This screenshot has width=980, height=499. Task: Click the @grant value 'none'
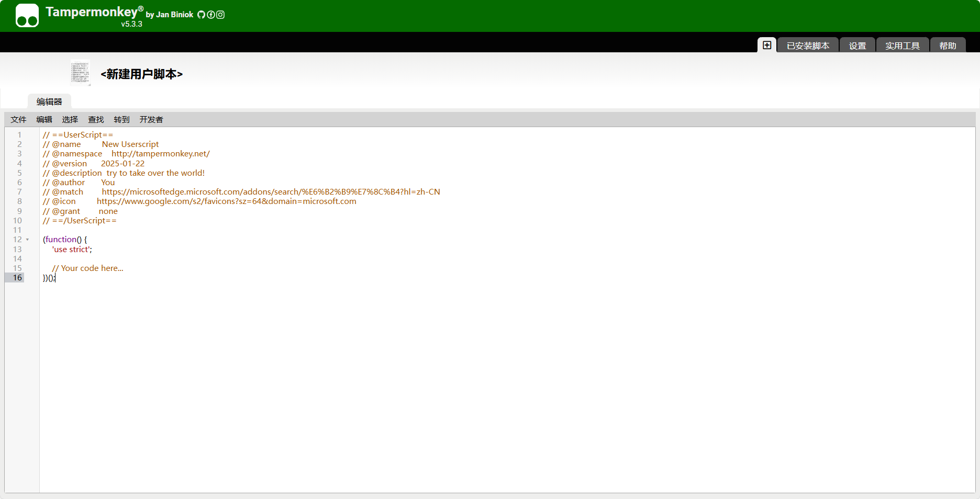pyautogui.click(x=108, y=211)
